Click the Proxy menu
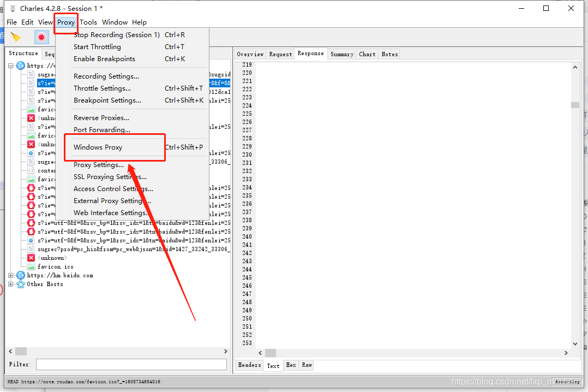Screen dimensions: 588x392 pos(66,22)
